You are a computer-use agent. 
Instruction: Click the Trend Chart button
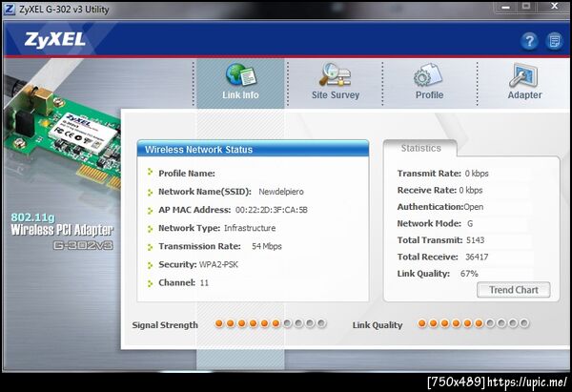coord(513,290)
